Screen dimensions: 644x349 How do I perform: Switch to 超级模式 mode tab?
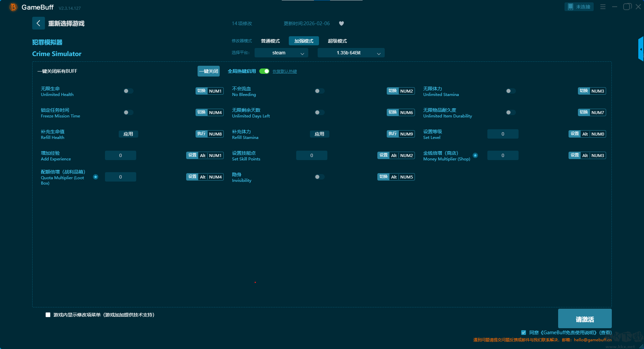coord(337,41)
